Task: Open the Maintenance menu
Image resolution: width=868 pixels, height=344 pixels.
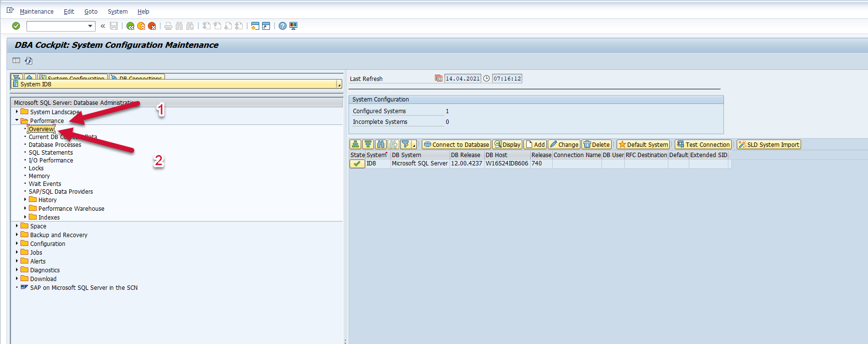Action: pos(37,12)
